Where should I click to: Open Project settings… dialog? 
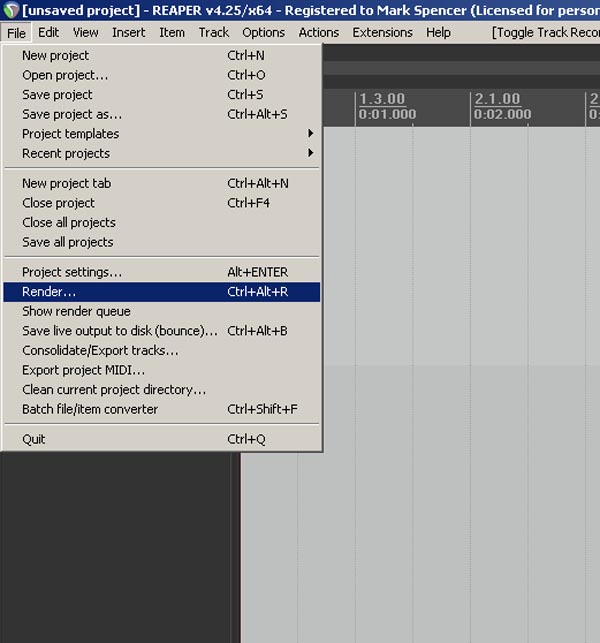(162, 272)
